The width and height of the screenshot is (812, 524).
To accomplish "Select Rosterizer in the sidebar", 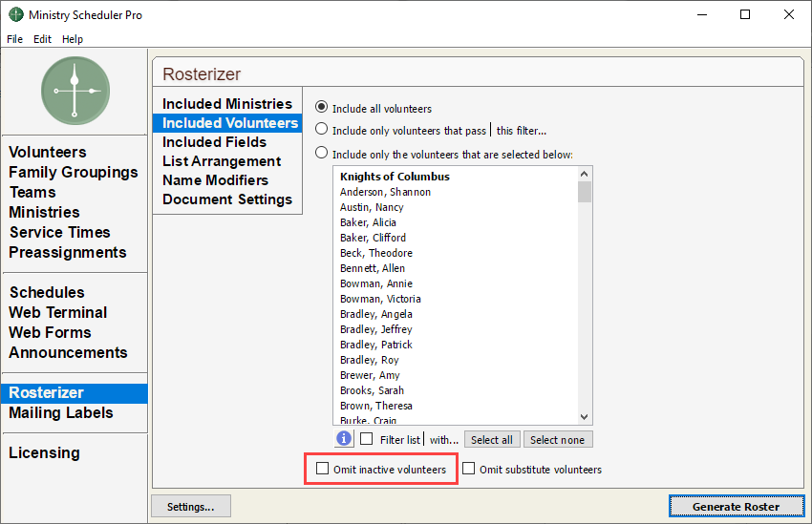I will point(75,393).
